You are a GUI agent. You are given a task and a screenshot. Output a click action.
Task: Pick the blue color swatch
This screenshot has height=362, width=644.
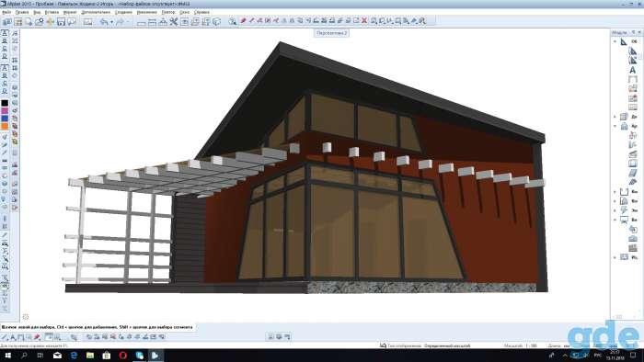(5, 119)
